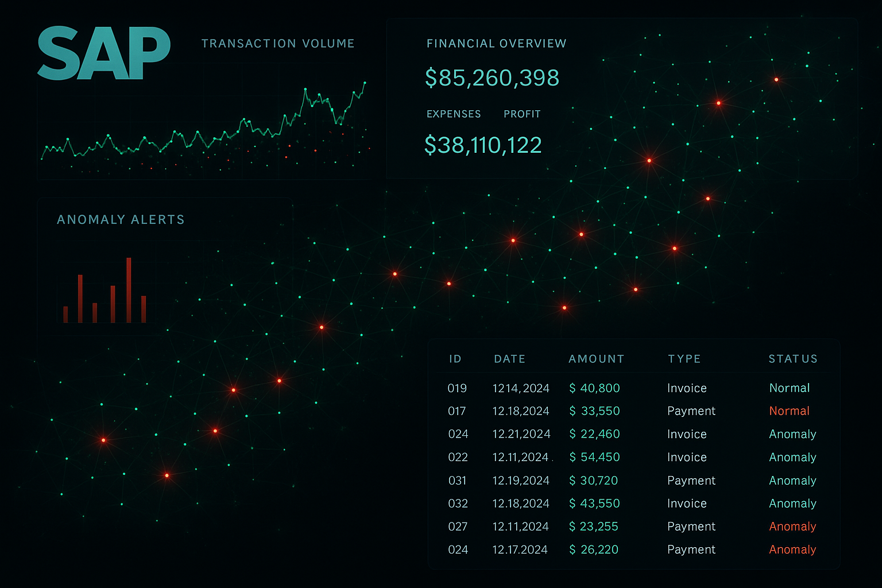Select the Transaction Volume heading
Viewport: 882px width, 588px height.
click(278, 44)
